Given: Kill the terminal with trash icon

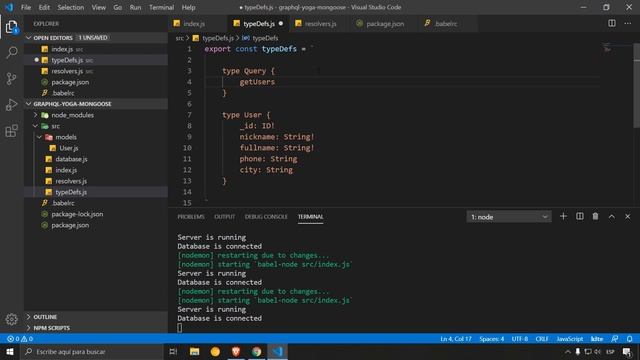Looking at the screenshot, I should pos(595,216).
